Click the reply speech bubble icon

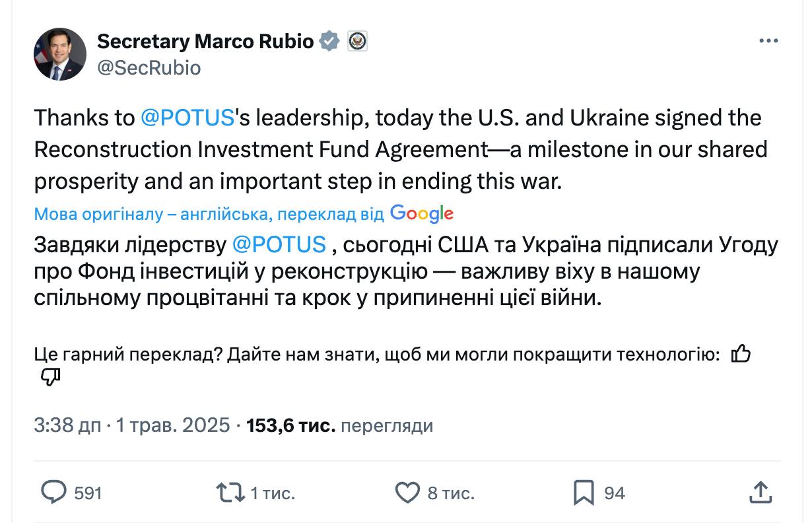click(x=54, y=492)
